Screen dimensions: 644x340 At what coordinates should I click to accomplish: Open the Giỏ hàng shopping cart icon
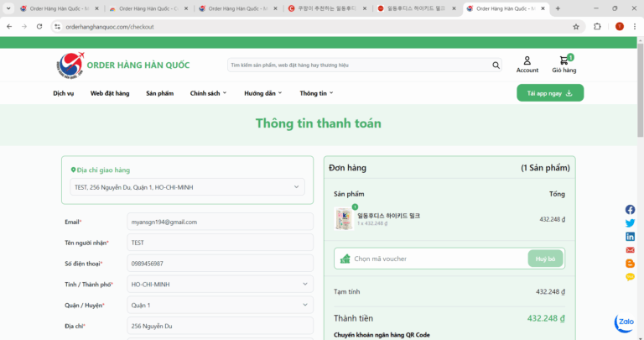pyautogui.click(x=563, y=62)
